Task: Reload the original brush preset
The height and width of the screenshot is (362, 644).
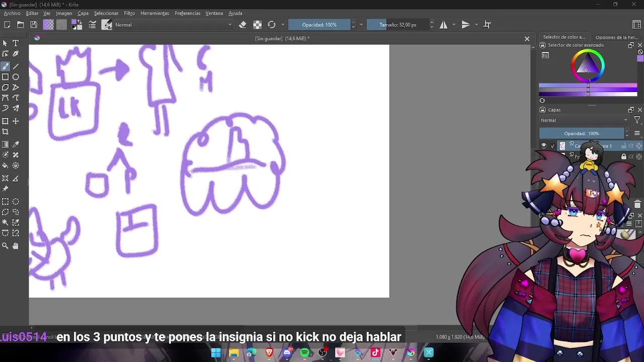Action: pos(272,25)
